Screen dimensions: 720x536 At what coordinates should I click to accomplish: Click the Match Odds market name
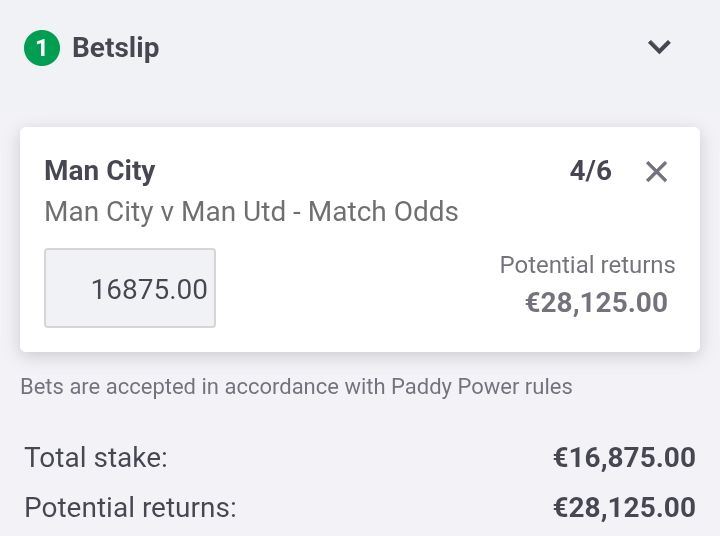[x=383, y=212]
